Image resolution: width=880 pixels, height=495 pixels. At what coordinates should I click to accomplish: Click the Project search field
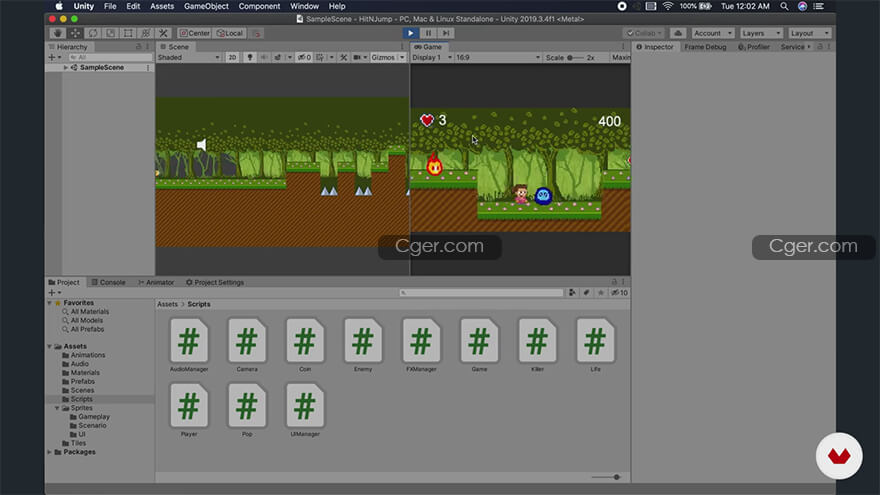(482, 292)
